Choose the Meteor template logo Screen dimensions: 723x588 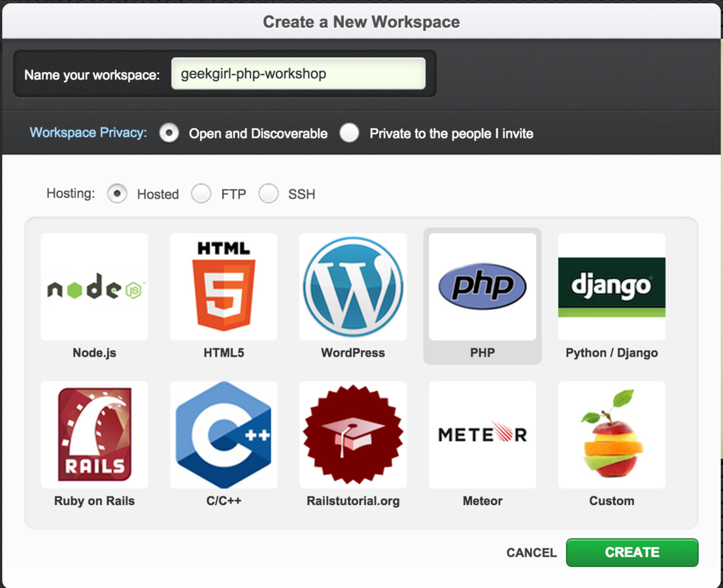click(x=482, y=434)
